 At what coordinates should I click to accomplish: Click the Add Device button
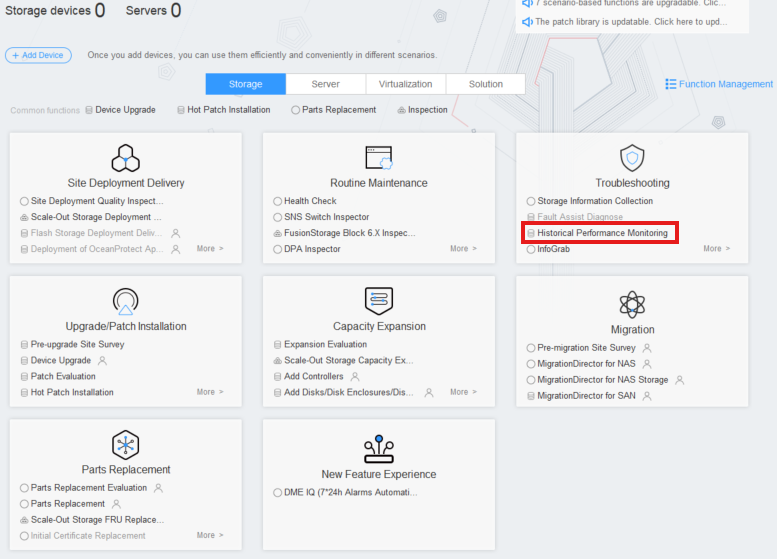point(38,55)
